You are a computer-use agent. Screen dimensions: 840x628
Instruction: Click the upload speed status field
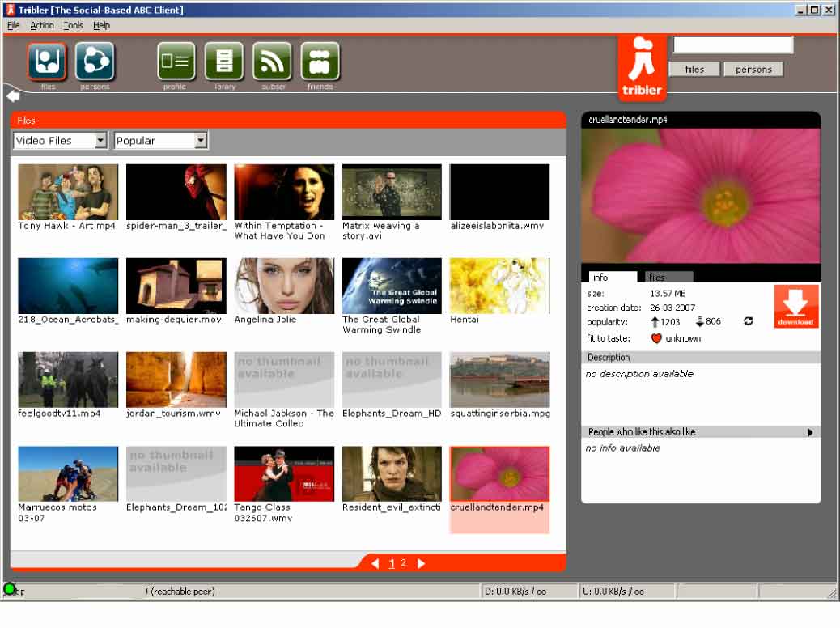(x=626, y=591)
